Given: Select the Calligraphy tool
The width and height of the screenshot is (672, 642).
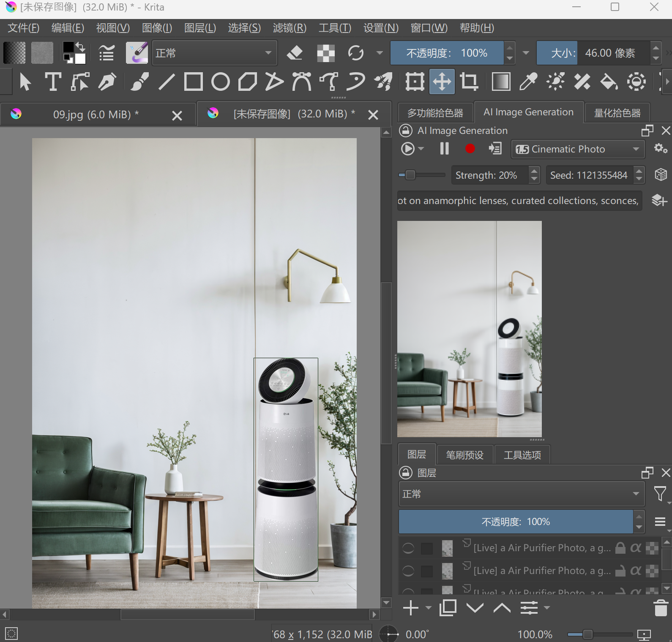Looking at the screenshot, I should 107,82.
